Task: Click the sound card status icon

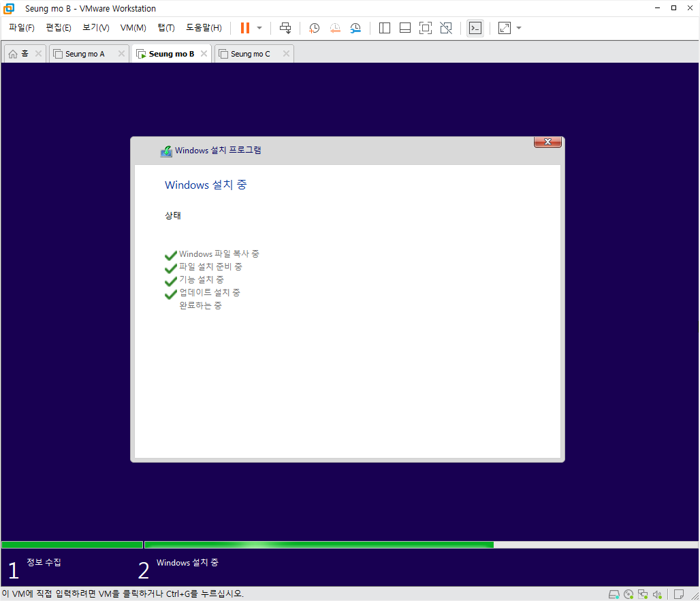Action: click(x=657, y=594)
